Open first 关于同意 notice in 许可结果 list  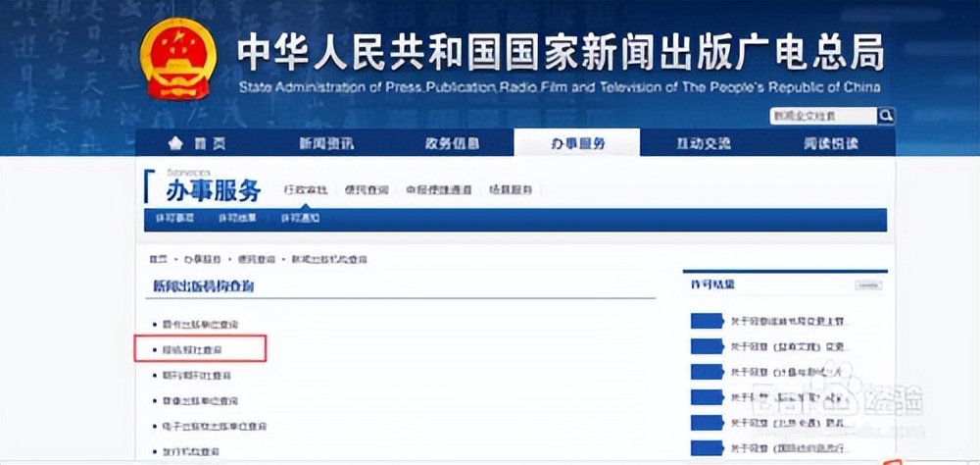(x=790, y=321)
